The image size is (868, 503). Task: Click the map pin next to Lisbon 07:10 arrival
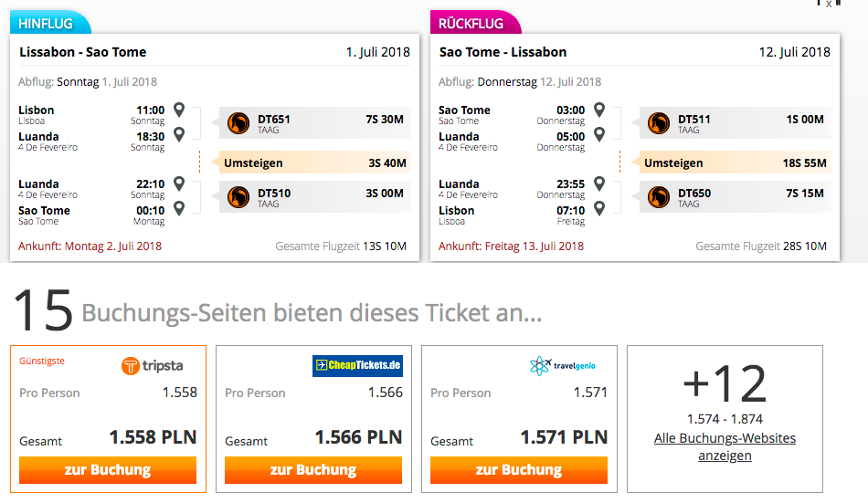(599, 209)
